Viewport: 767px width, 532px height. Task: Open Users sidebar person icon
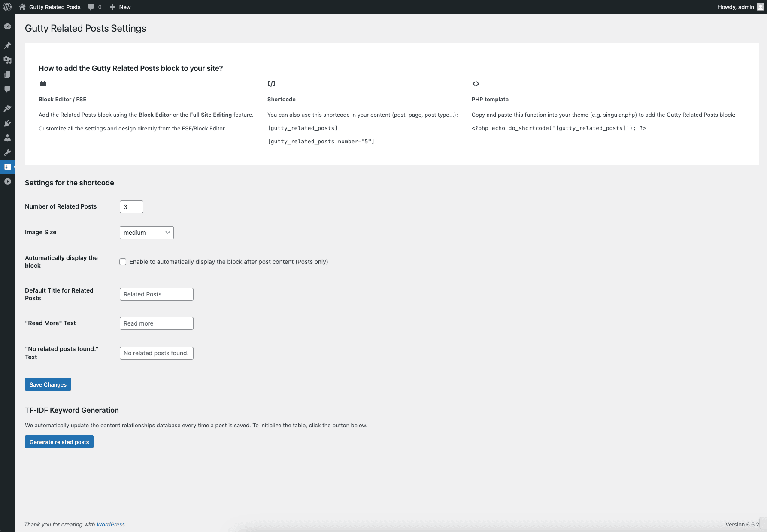[7, 138]
